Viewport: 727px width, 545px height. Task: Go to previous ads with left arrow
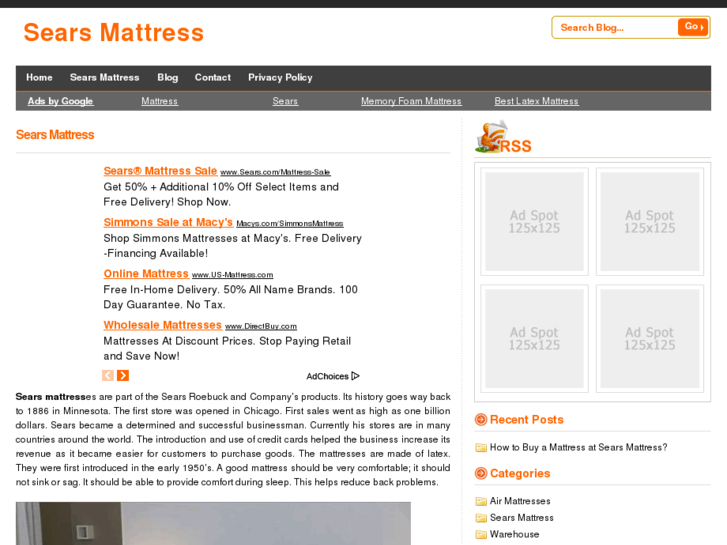tap(108, 375)
